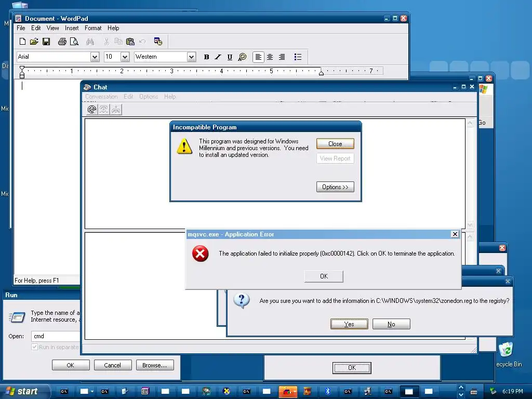Click Options >> in Incompatible Program dialog
The image size is (532, 399).
[335, 187]
